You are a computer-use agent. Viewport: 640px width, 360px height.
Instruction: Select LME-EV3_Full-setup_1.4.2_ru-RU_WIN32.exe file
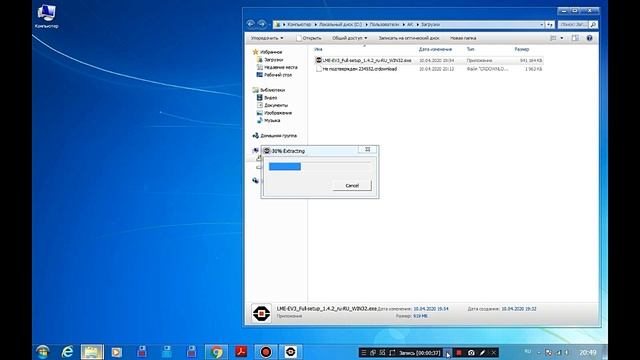point(429,60)
